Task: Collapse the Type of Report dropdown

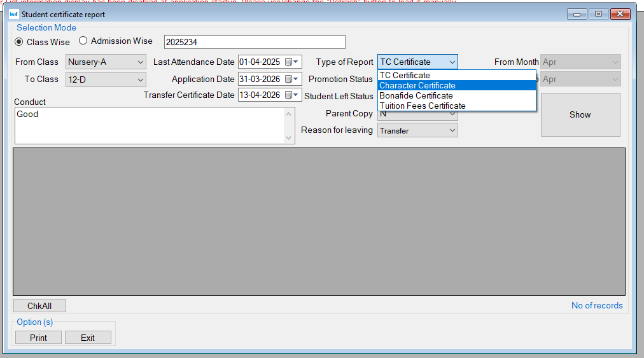Action: pyautogui.click(x=452, y=62)
